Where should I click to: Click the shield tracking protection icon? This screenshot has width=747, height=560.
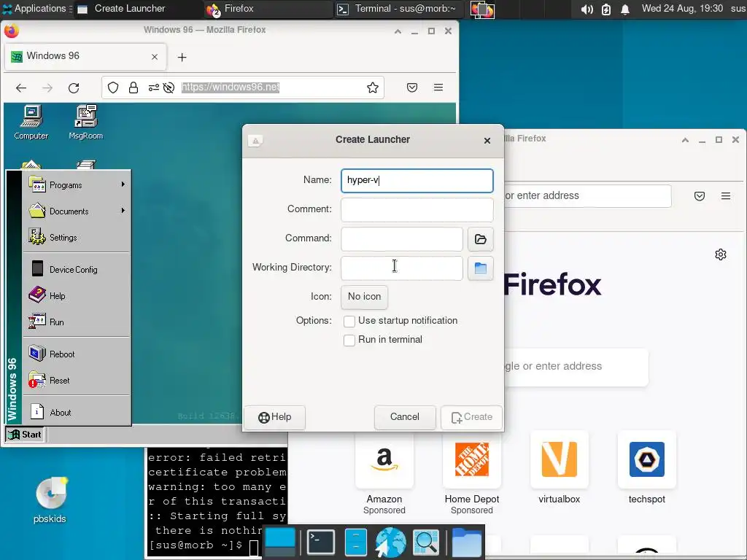(113, 87)
